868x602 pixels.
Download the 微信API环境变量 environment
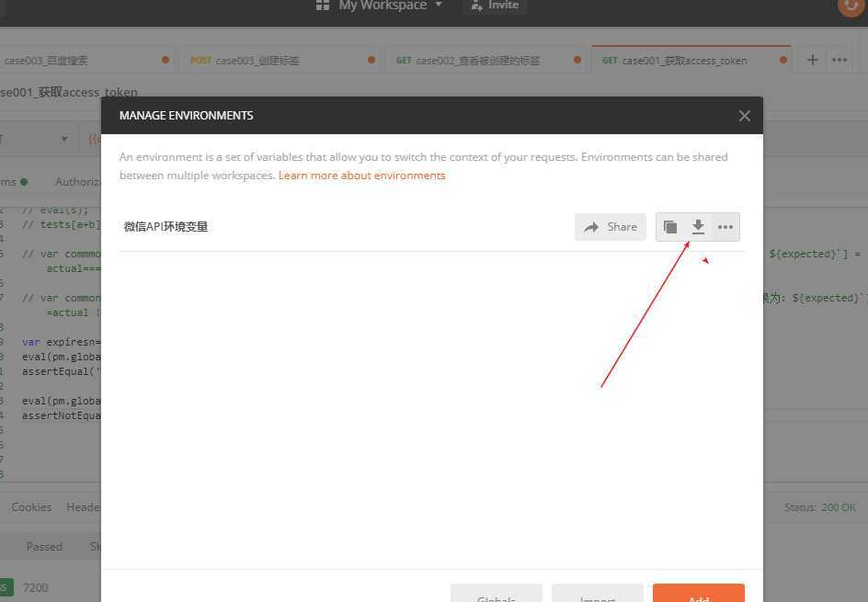(698, 227)
